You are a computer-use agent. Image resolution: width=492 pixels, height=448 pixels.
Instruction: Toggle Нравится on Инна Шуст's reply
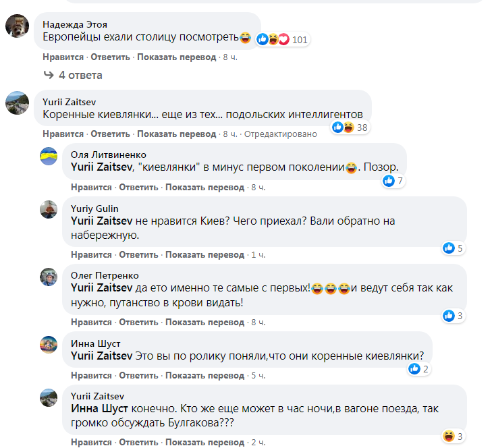(91, 375)
